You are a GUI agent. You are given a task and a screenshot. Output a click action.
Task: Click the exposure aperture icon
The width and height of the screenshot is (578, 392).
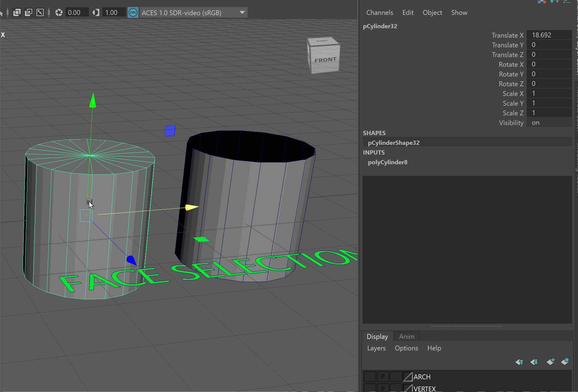point(59,12)
